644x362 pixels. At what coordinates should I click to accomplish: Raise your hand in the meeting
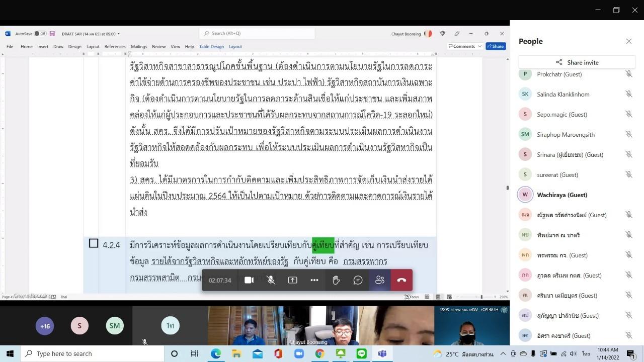336,280
